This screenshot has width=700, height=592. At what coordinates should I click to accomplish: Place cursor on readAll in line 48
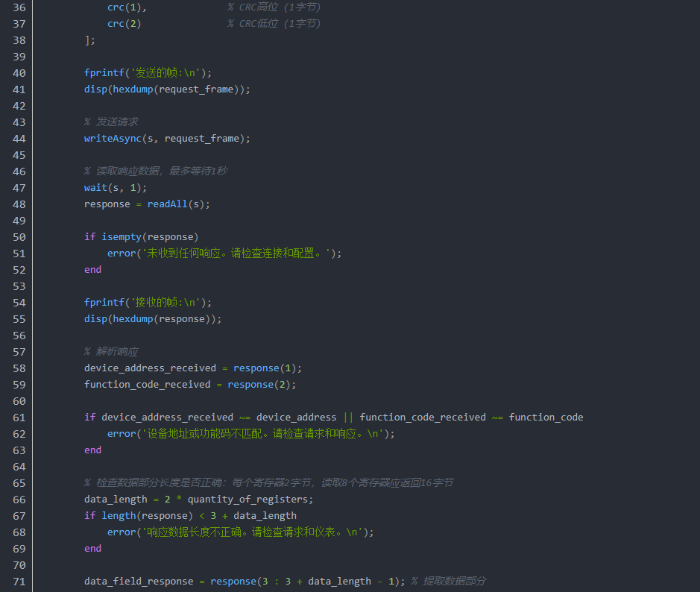pos(169,204)
